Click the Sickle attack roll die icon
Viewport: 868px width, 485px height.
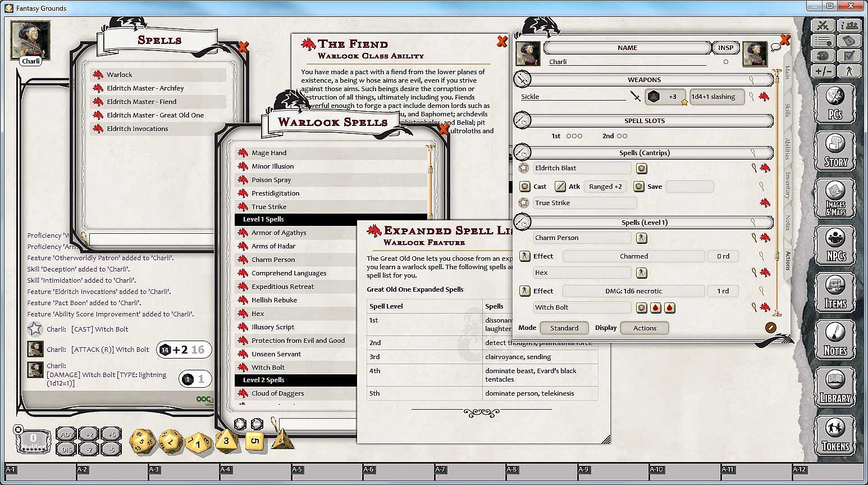tap(654, 97)
